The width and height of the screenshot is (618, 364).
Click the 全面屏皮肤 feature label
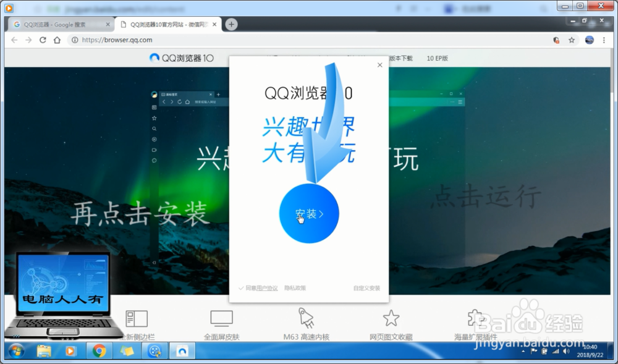click(x=221, y=337)
